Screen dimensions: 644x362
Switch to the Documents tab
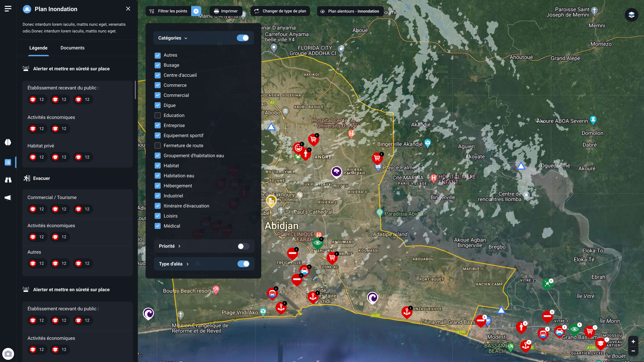coord(72,48)
